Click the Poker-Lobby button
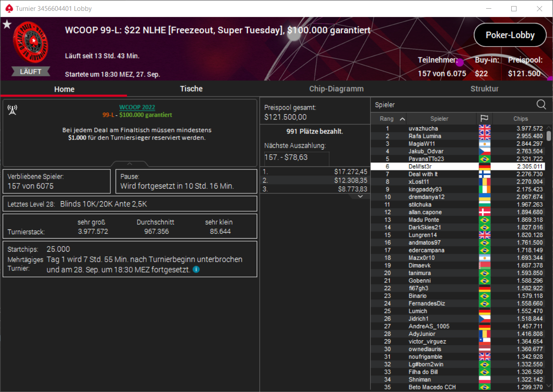Viewport: 553px width, 392px height. pyautogui.click(x=510, y=35)
